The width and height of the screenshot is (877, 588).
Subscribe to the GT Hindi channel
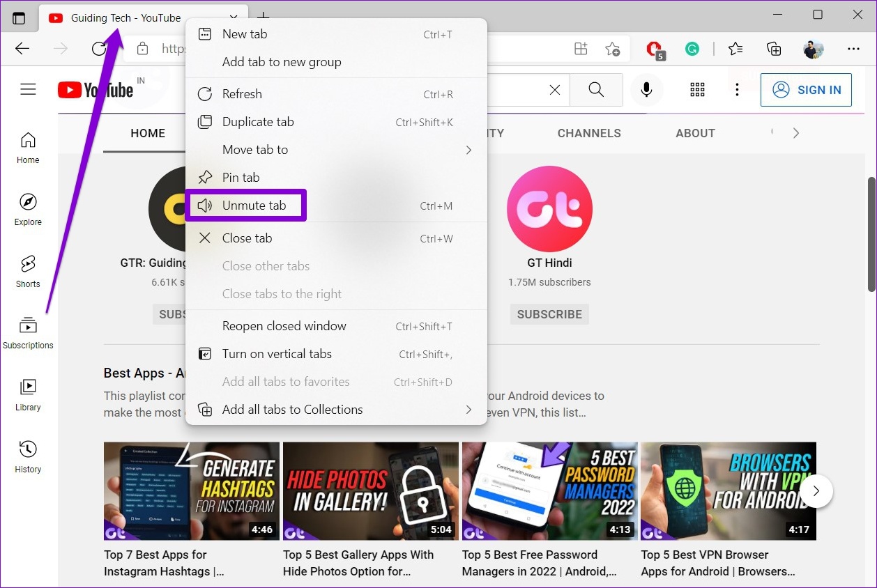tap(549, 314)
